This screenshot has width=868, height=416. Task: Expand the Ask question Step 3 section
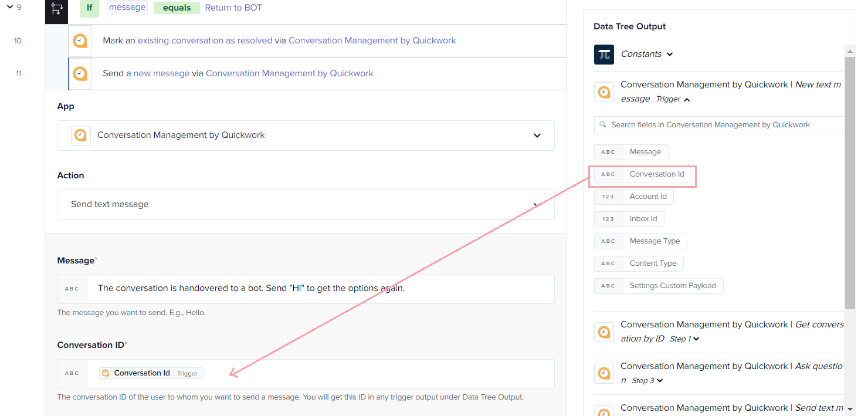click(660, 381)
